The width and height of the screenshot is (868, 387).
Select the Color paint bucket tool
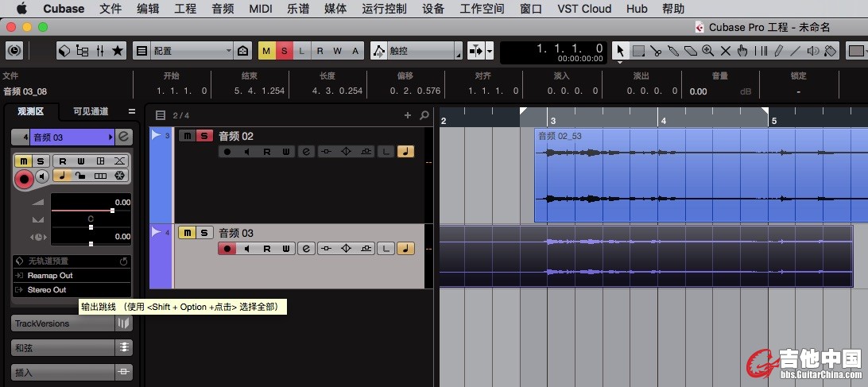(830, 51)
